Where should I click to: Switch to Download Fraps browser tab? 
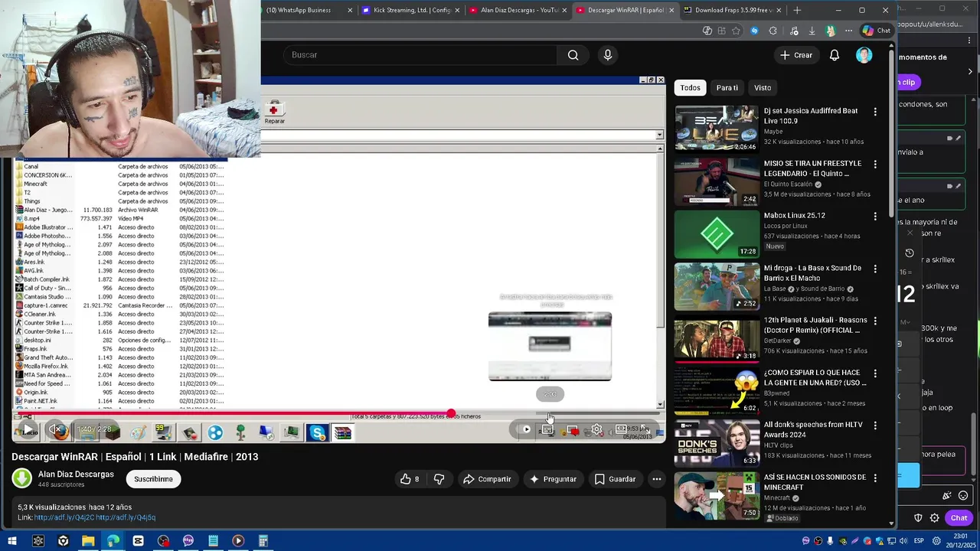[731, 10]
